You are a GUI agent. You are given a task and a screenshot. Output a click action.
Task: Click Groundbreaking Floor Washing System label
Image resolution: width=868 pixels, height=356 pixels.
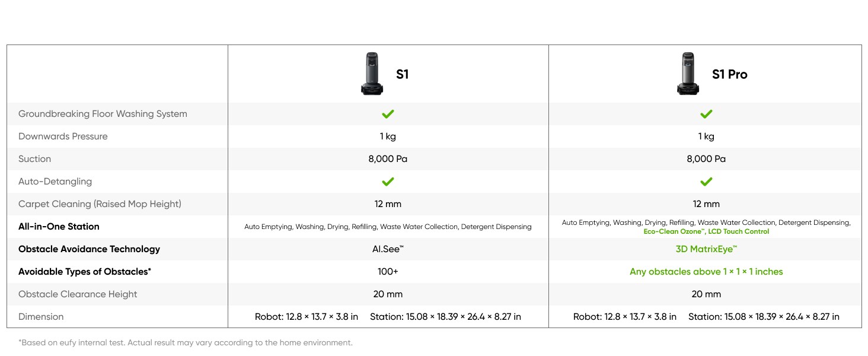pyautogui.click(x=103, y=114)
